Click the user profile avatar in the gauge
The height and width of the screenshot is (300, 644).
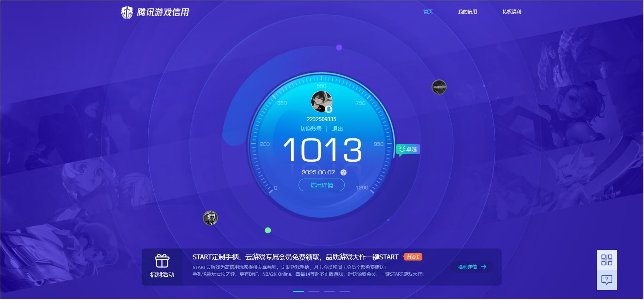click(x=321, y=101)
